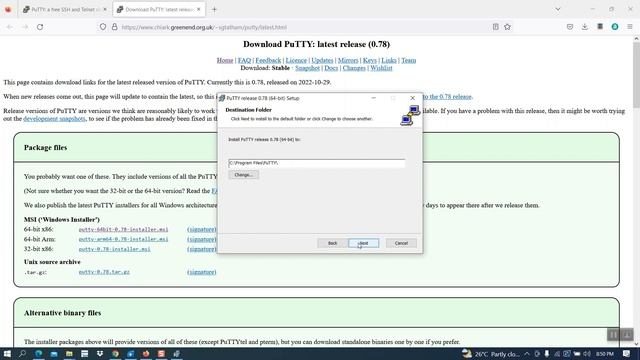
Task: Open the Updates link
Action: pyautogui.click(x=322, y=60)
